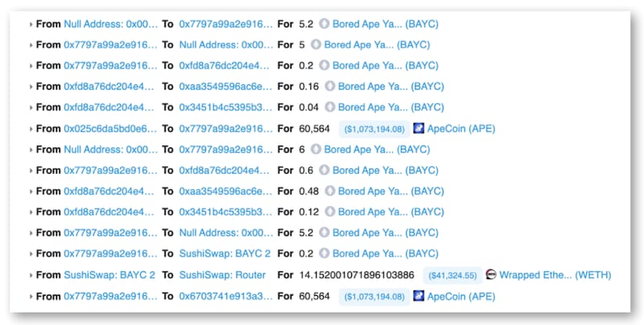Click the Wrapped Ether token icon

pos(491,274)
